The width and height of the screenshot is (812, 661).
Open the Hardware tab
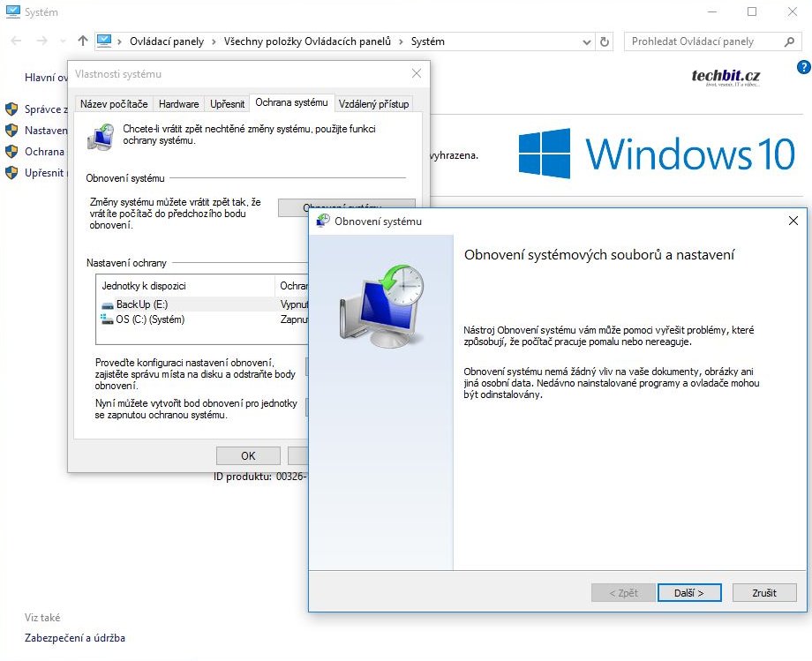[179, 104]
